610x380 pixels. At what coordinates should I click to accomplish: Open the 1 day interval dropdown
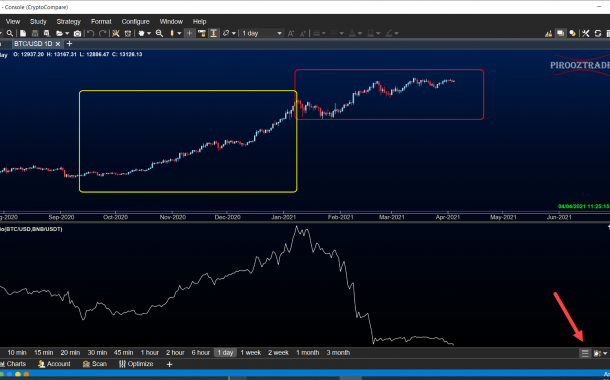[262, 33]
